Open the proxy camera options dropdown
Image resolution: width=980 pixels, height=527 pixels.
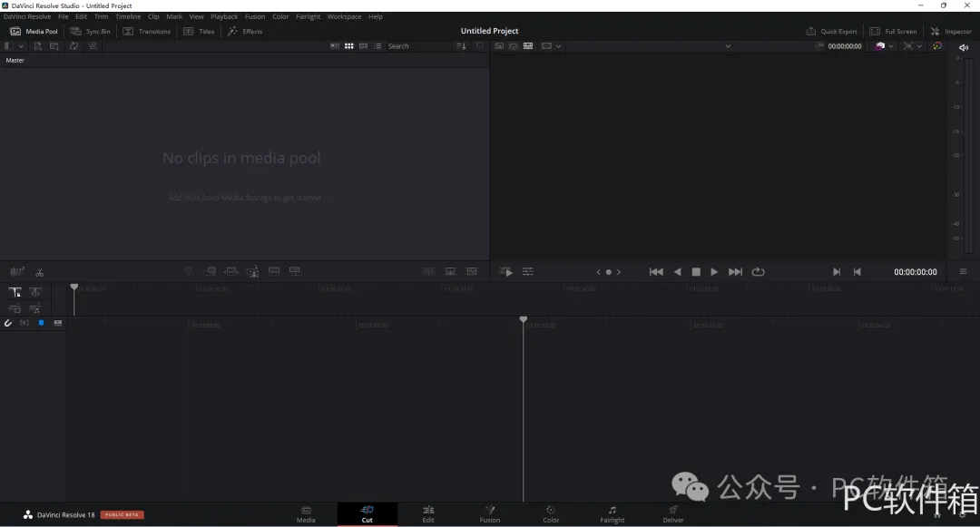click(884, 46)
